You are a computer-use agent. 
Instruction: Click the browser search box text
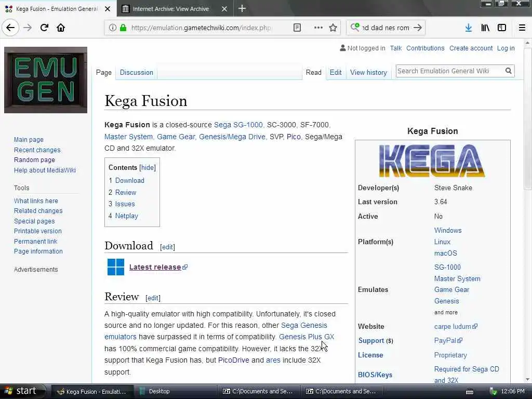point(386,28)
